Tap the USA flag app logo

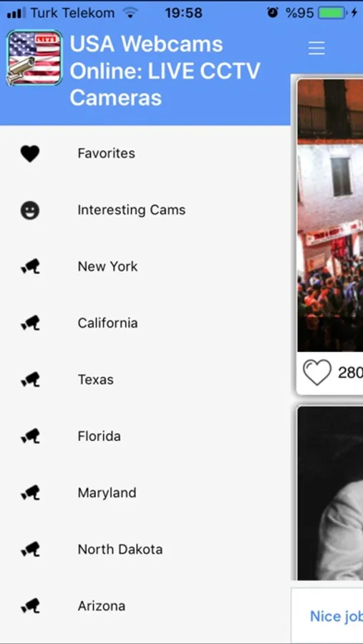pos(34,57)
